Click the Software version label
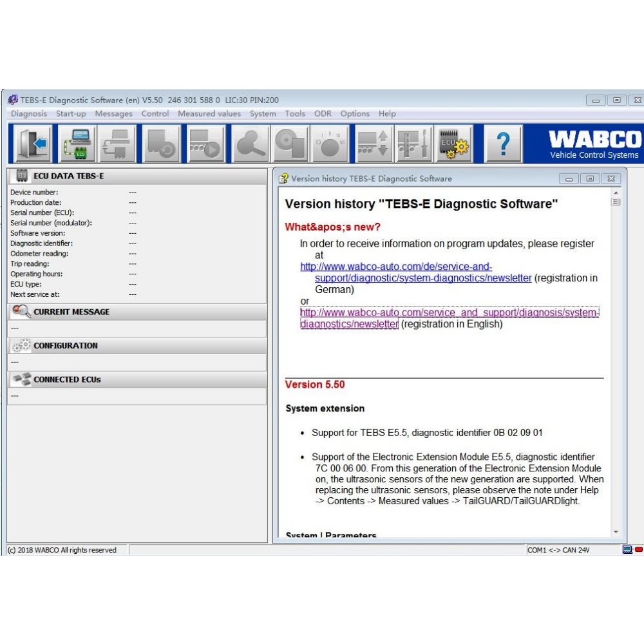The width and height of the screenshot is (644, 644). pos(38,233)
